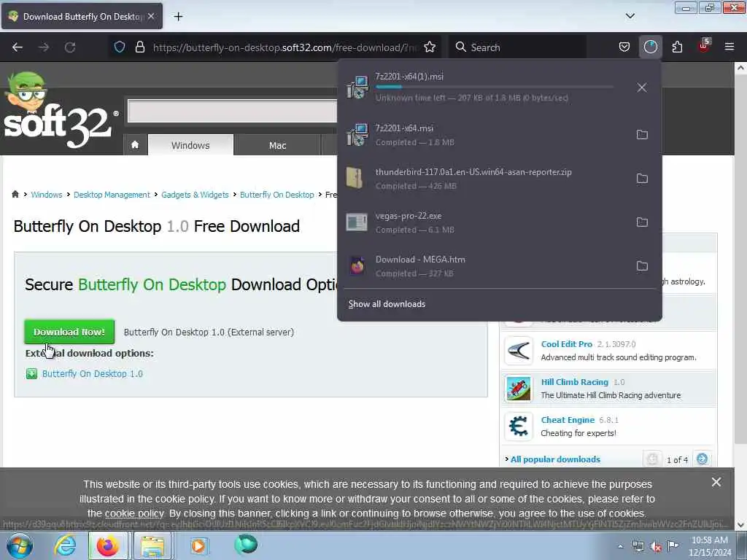Image resolution: width=747 pixels, height=560 pixels.
Task: Click the page scrollbar up arrow
Action: [741, 68]
